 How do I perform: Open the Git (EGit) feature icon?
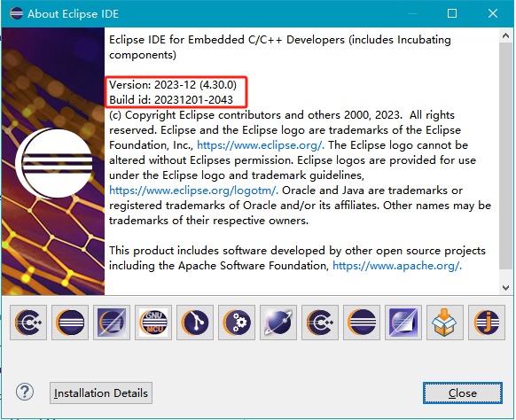pos(195,323)
